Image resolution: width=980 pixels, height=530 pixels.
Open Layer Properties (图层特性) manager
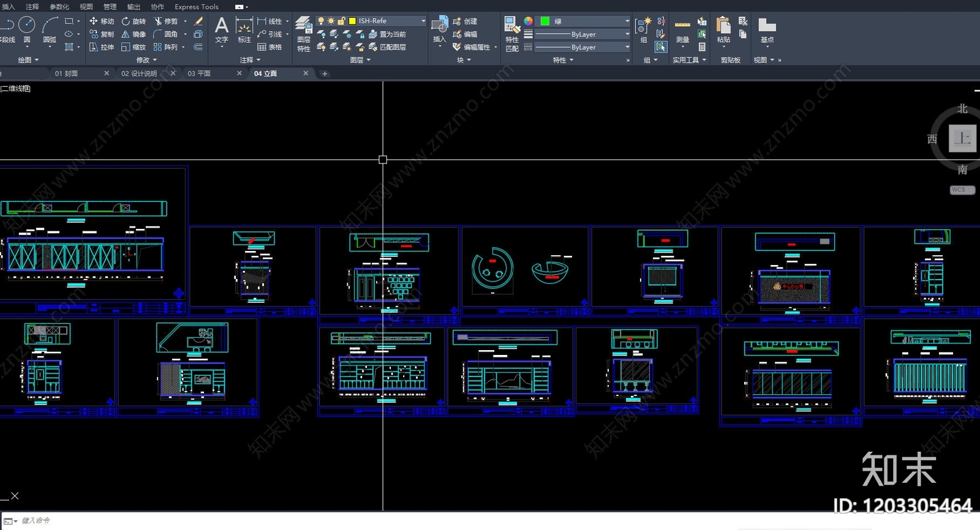point(304,34)
